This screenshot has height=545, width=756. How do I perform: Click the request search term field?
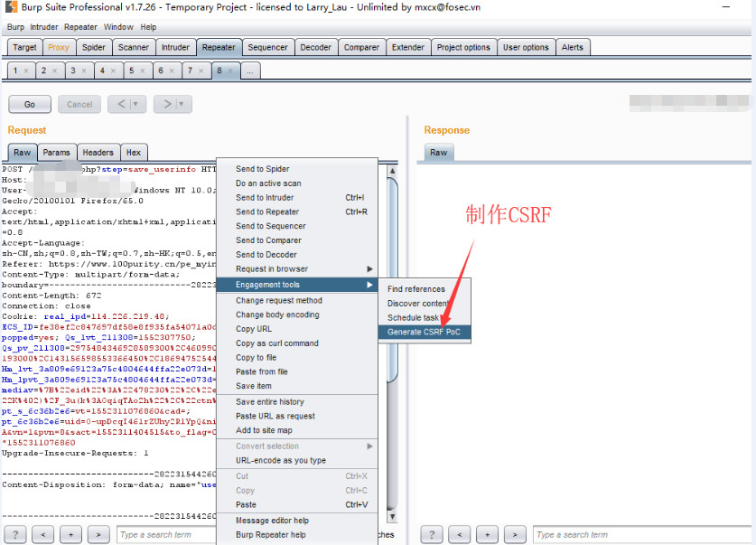click(x=166, y=534)
